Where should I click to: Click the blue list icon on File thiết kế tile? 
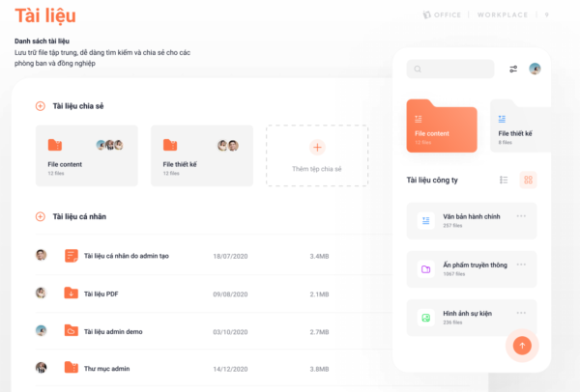coord(502,119)
